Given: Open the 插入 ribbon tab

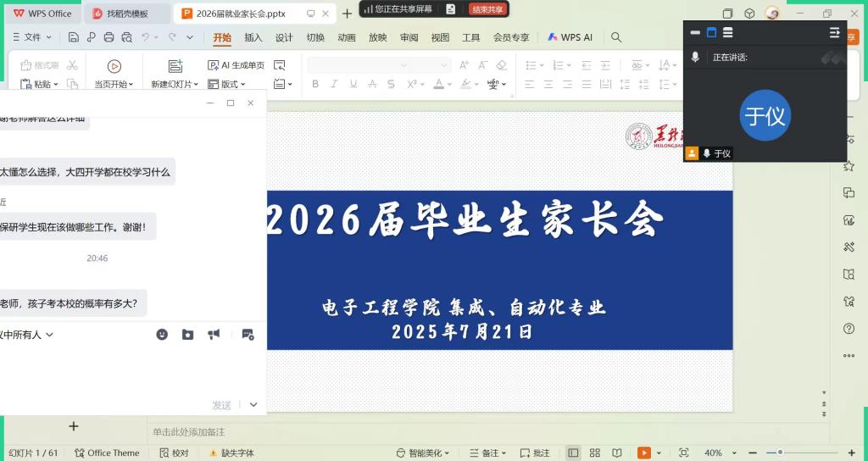Looking at the screenshot, I should pyautogui.click(x=253, y=37).
